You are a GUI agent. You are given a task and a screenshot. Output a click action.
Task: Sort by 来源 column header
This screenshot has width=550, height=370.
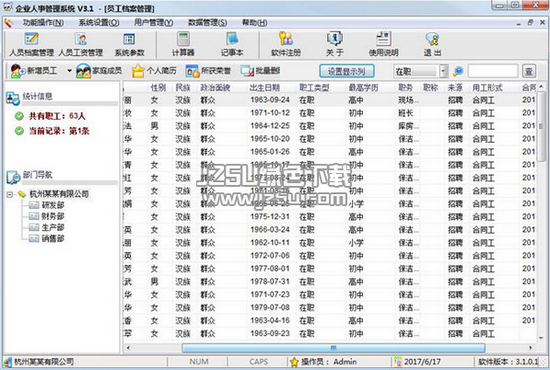pyautogui.click(x=455, y=88)
